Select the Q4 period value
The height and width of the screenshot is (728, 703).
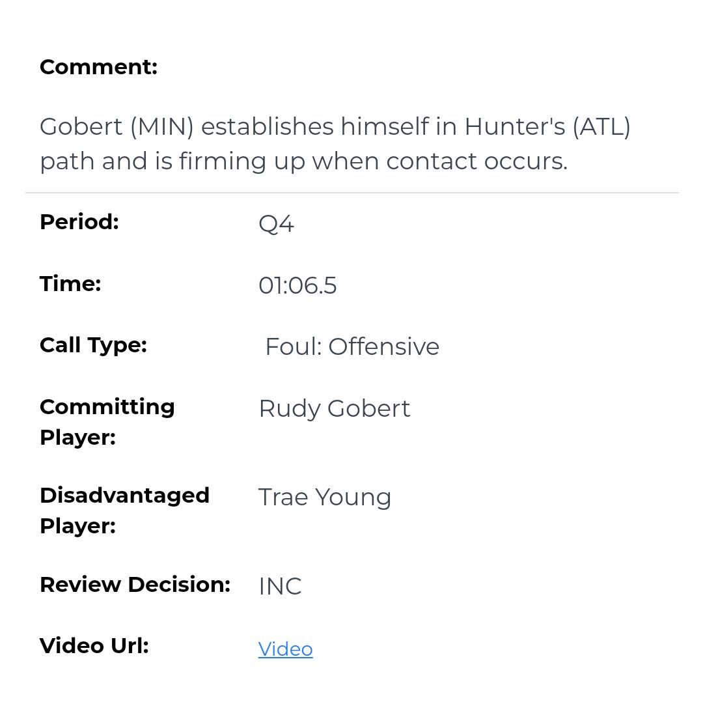(276, 224)
